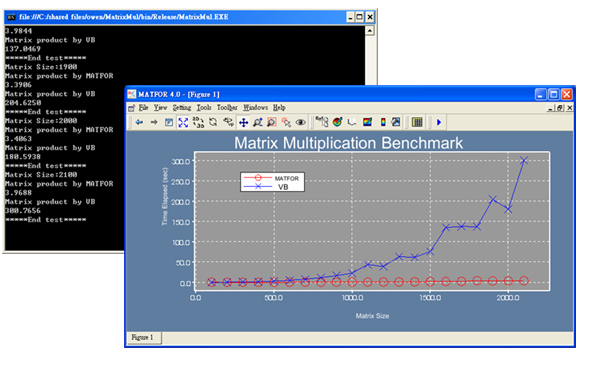Open the color palette paint icon

[x=337, y=122]
